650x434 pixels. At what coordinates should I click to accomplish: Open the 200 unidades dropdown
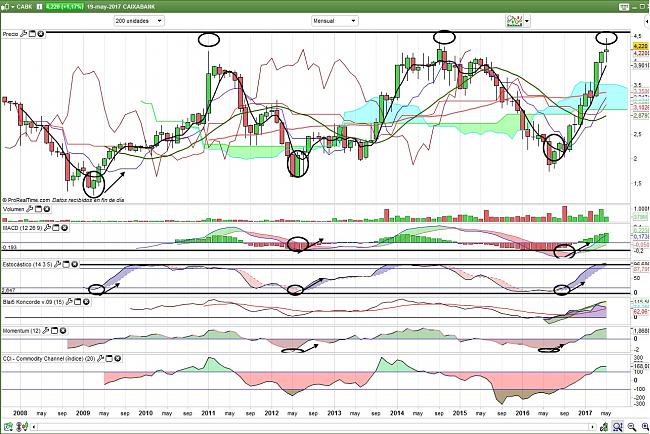139,21
